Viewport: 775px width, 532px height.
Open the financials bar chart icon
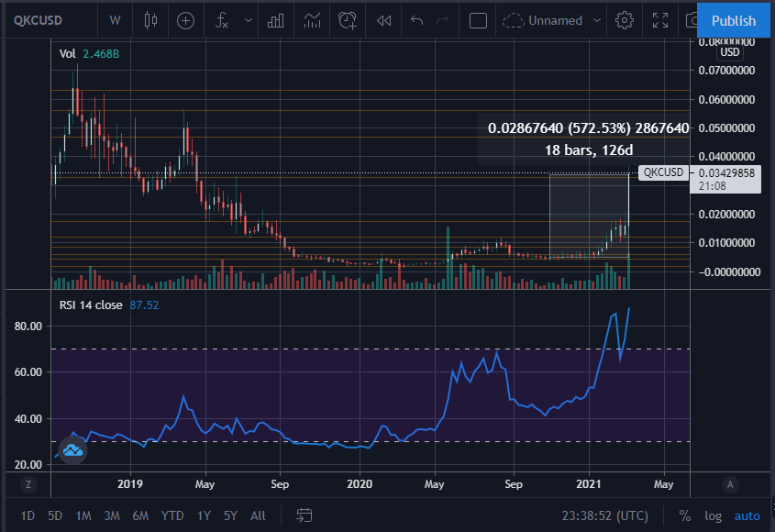pyautogui.click(x=275, y=21)
